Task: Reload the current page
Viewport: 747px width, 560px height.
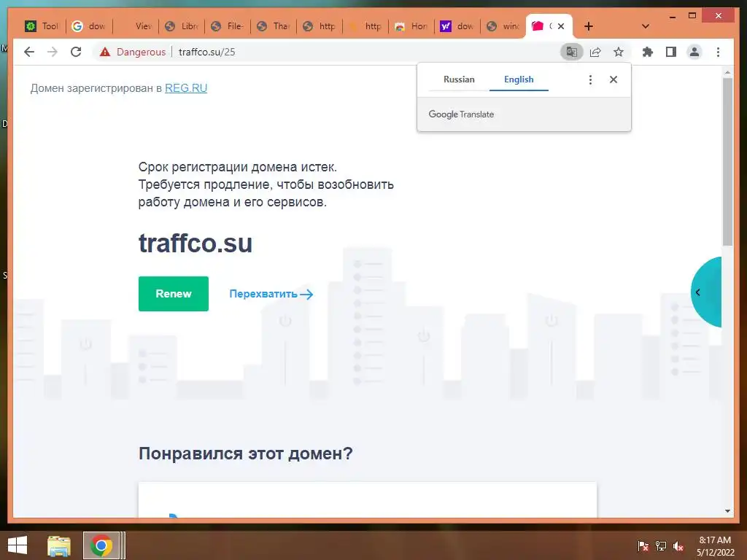Action: (x=76, y=52)
